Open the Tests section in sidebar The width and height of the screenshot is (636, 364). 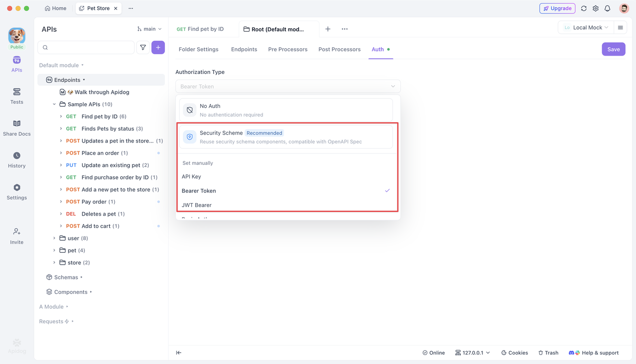pyautogui.click(x=16, y=96)
